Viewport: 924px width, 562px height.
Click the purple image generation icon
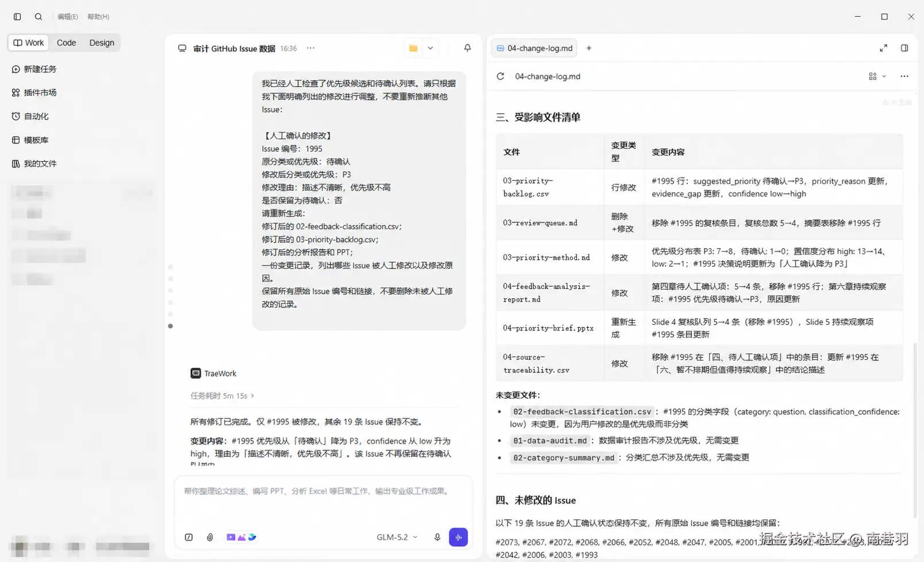242,537
